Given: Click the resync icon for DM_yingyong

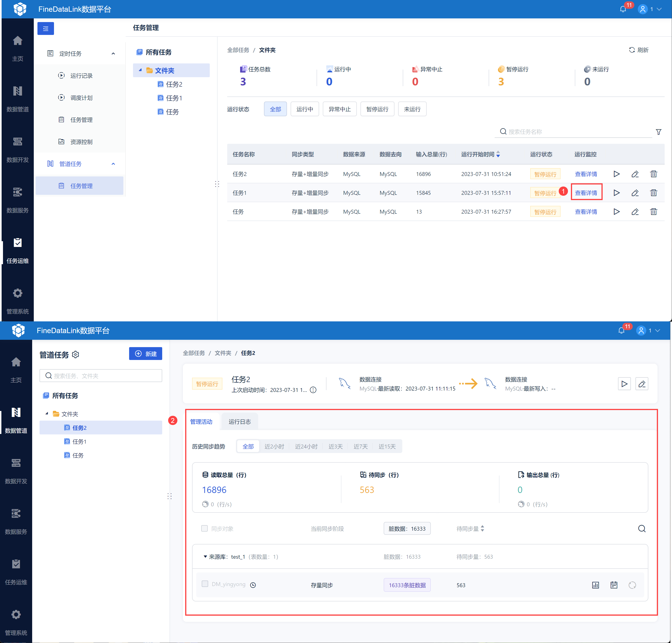Looking at the screenshot, I should (x=632, y=585).
